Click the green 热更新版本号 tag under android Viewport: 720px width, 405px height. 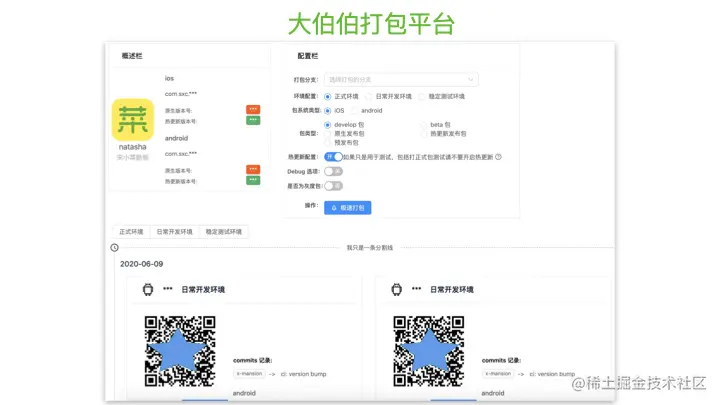pos(253,180)
